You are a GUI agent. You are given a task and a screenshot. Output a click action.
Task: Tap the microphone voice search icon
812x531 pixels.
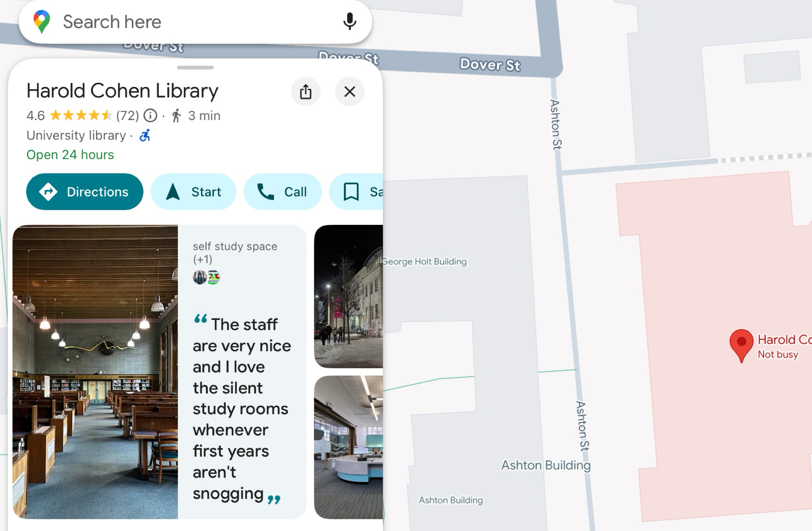coord(350,22)
